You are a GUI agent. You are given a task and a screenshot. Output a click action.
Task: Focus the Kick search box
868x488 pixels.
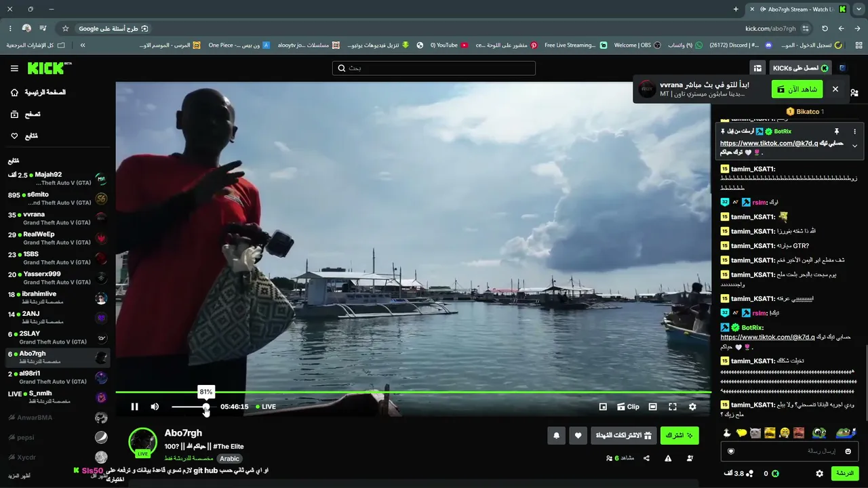click(434, 68)
